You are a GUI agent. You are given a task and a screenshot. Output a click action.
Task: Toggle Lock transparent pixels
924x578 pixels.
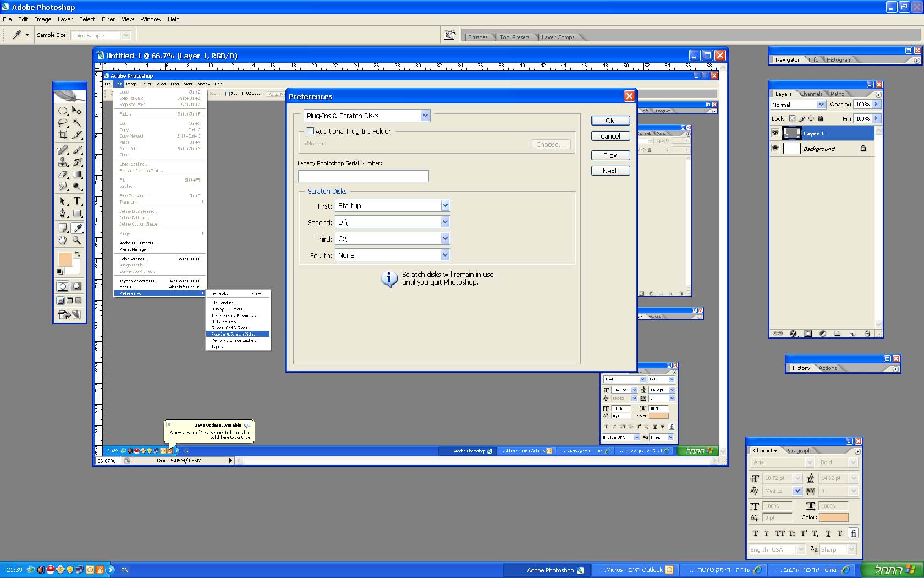click(x=792, y=118)
